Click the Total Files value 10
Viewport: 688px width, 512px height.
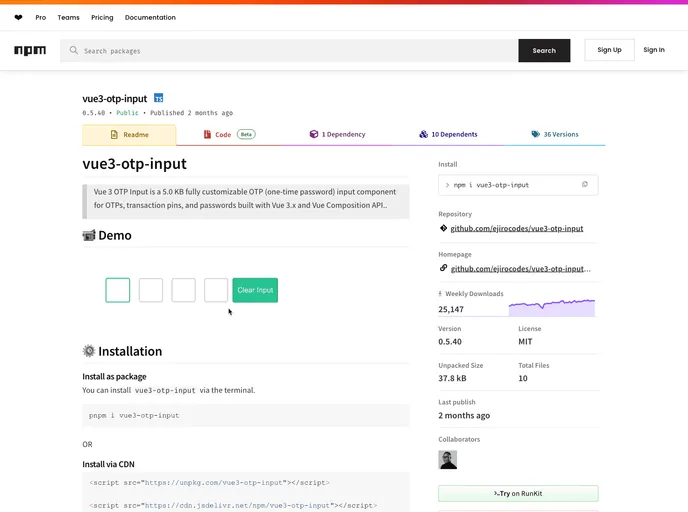click(523, 378)
